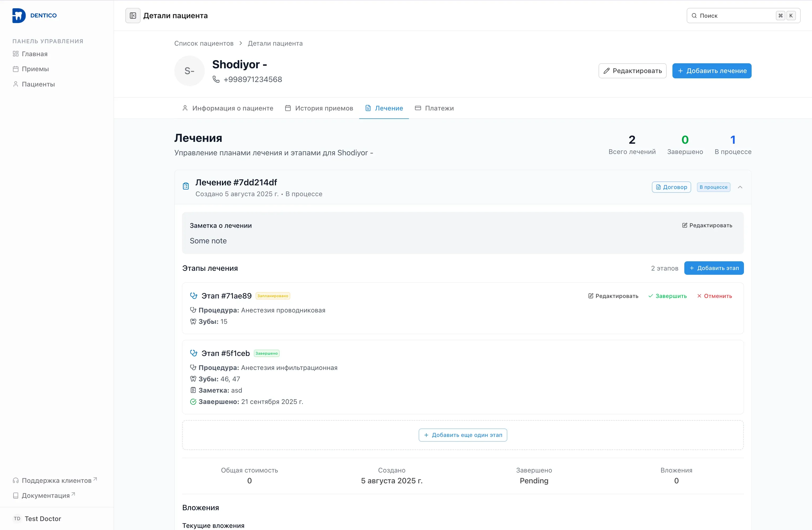The image size is (812, 530).
Task: Click the S- patient avatar
Action: click(x=189, y=71)
